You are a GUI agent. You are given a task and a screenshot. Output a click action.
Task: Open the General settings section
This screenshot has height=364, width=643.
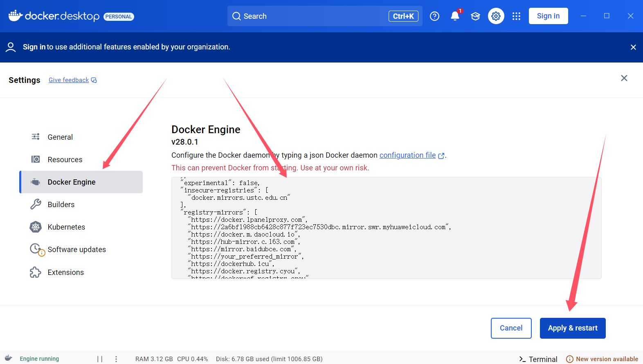click(x=81, y=137)
